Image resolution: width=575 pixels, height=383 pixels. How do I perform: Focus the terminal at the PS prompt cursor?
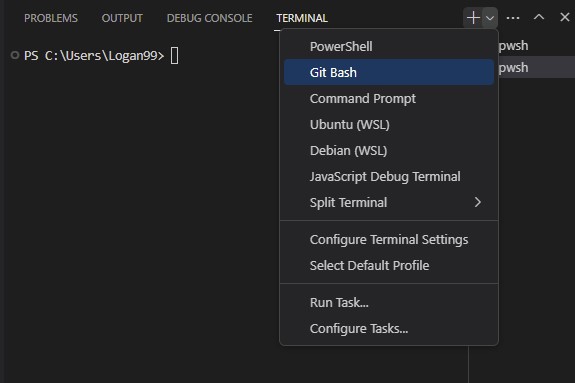coord(175,56)
